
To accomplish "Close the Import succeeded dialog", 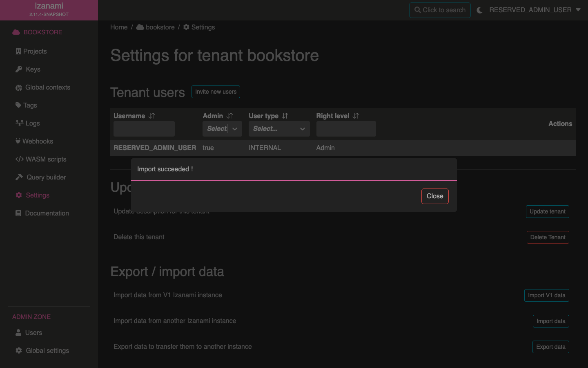I will (434, 196).
